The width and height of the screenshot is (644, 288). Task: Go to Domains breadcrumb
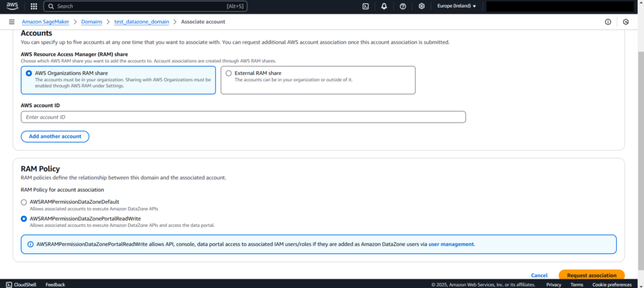coord(92,22)
